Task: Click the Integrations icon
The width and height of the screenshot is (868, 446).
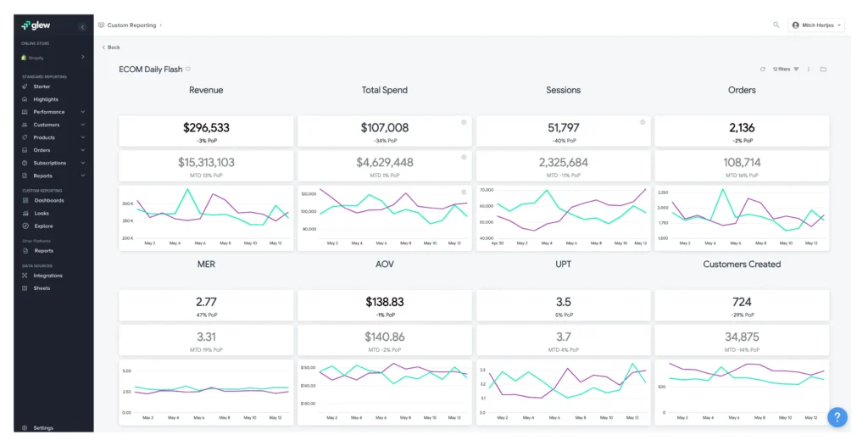Action: (x=25, y=276)
